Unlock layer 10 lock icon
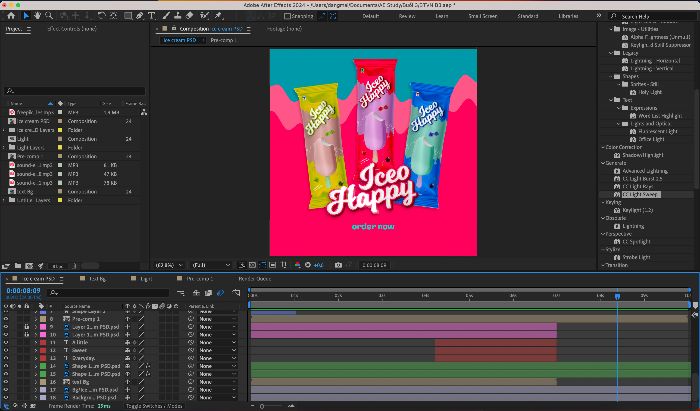 coord(27,334)
